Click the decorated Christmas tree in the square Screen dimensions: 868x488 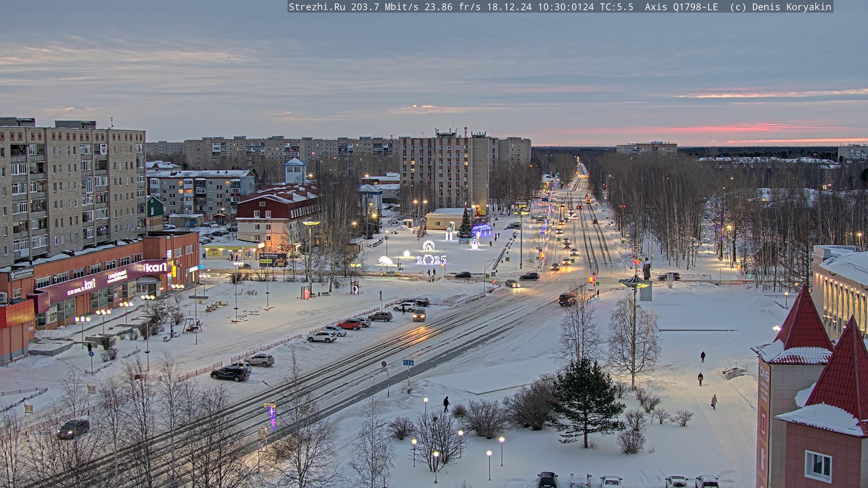[465, 224]
